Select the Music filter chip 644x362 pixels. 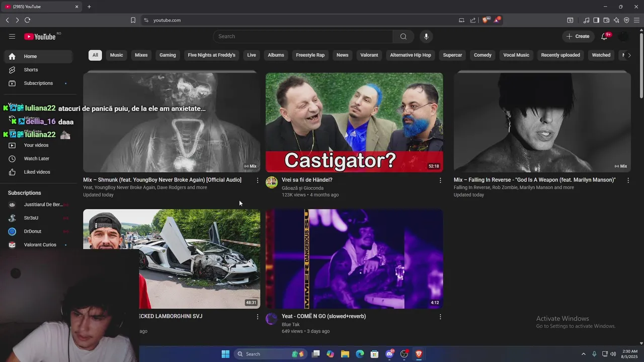(117, 55)
